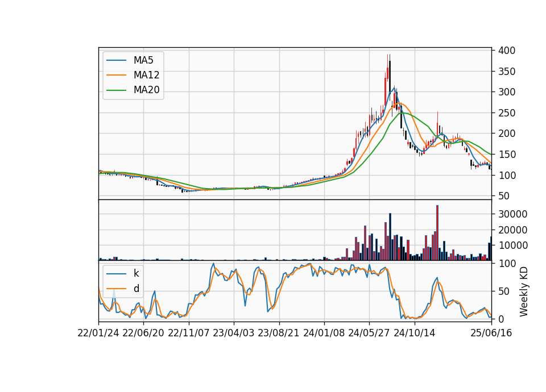Click the 20000 volume axis label

[x=512, y=230]
